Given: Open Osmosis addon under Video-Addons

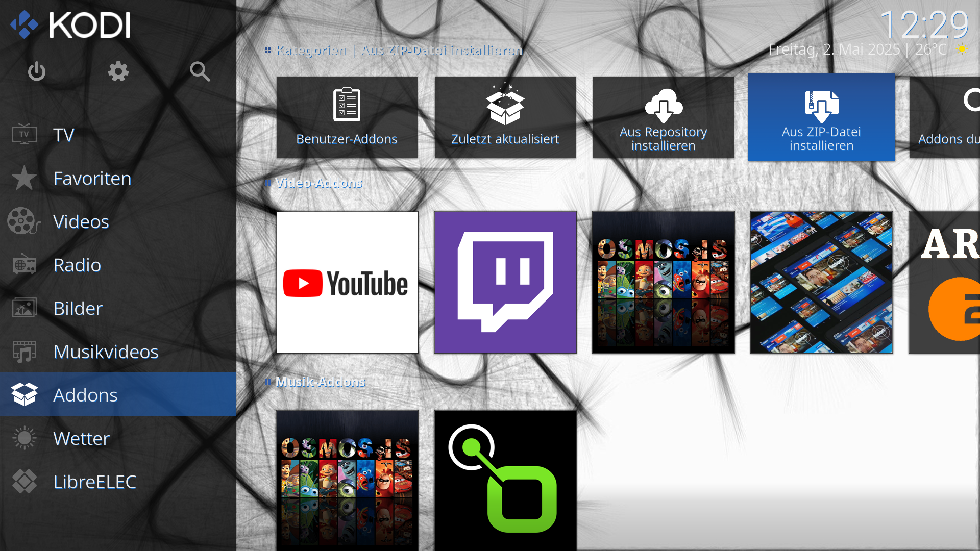Looking at the screenshot, I should coord(664,282).
